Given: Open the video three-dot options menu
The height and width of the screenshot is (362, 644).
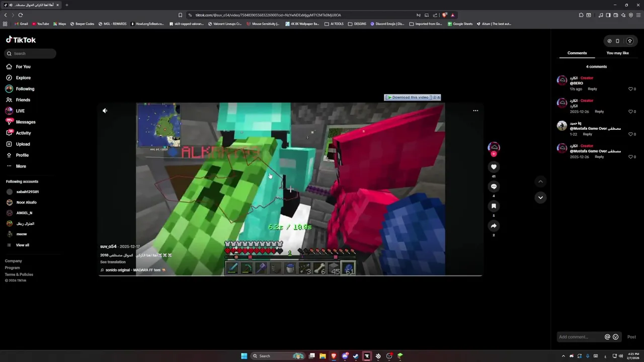Looking at the screenshot, I should pyautogui.click(x=475, y=111).
